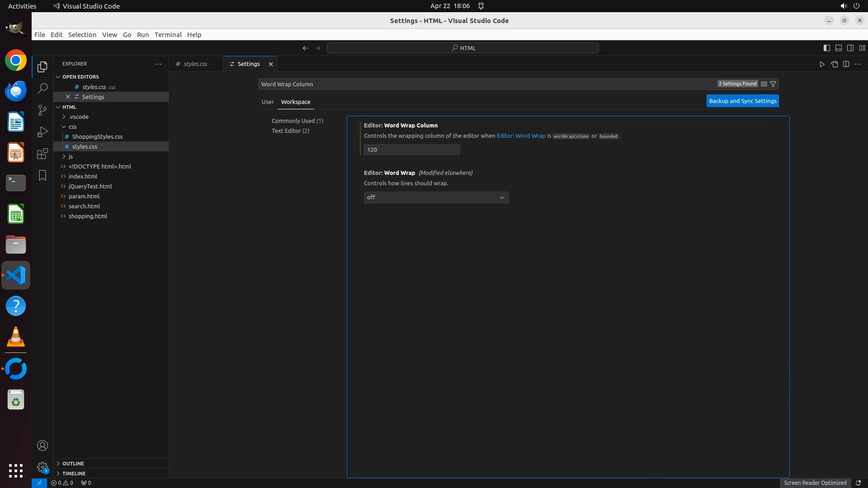
Task: Click Backup and Sync Settings button
Action: (742, 101)
